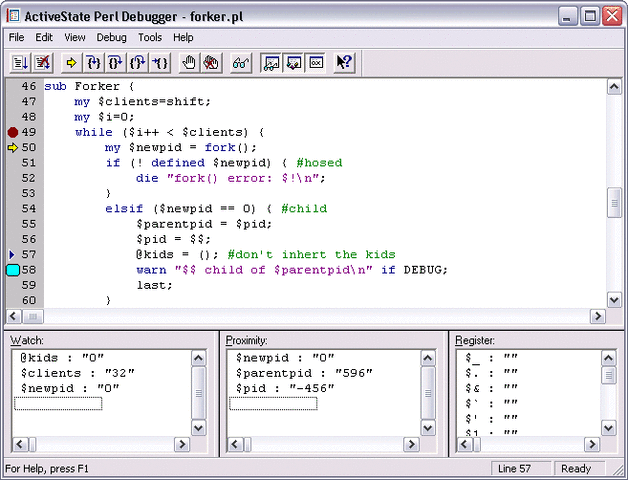Click the empty new-entry field in Proximity list
The width and height of the screenshot is (628, 480).
tap(273, 403)
